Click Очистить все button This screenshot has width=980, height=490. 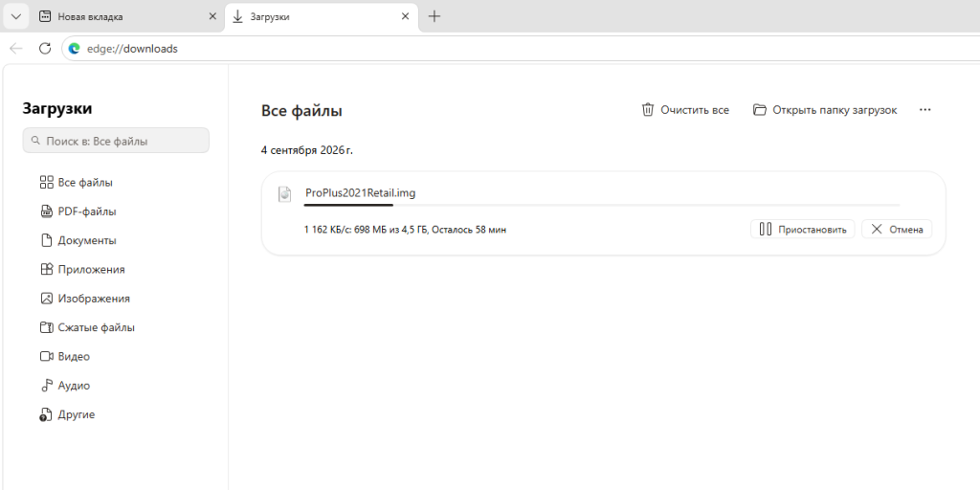click(x=685, y=110)
